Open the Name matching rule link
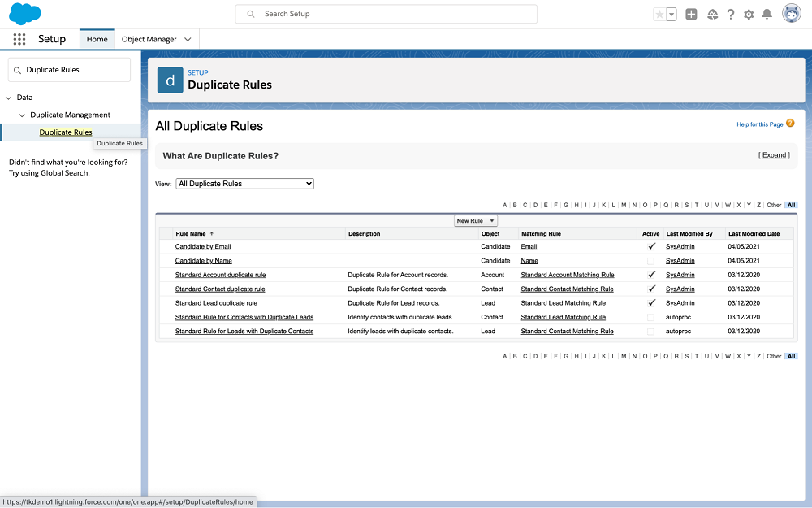Image resolution: width=812 pixels, height=508 pixels. click(x=529, y=261)
